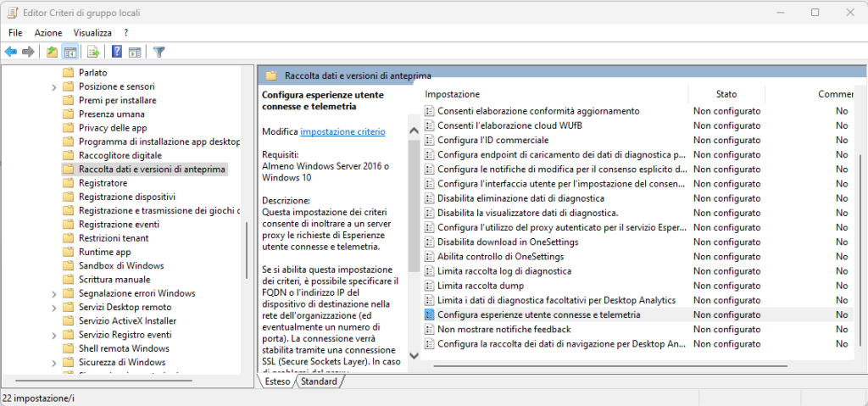Open the Azione menu
The image size is (868, 406).
pos(48,32)
